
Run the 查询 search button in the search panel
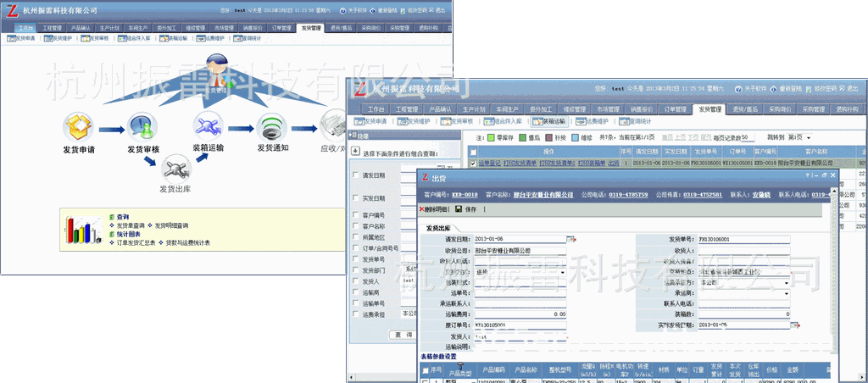(403, 335)
